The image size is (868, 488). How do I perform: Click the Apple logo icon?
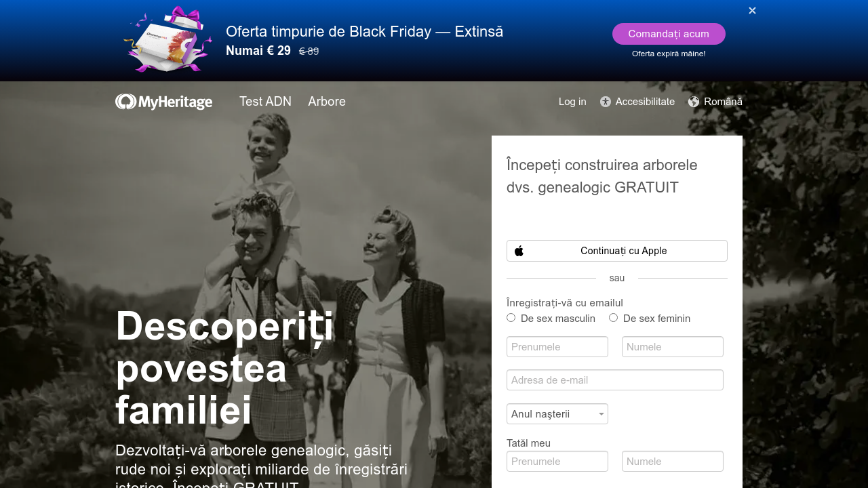point(519,251)
